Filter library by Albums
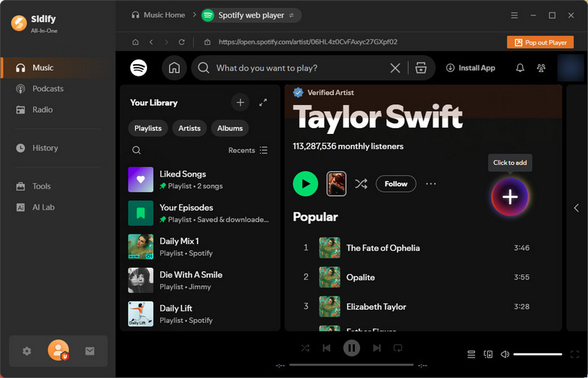 (230, 129)
